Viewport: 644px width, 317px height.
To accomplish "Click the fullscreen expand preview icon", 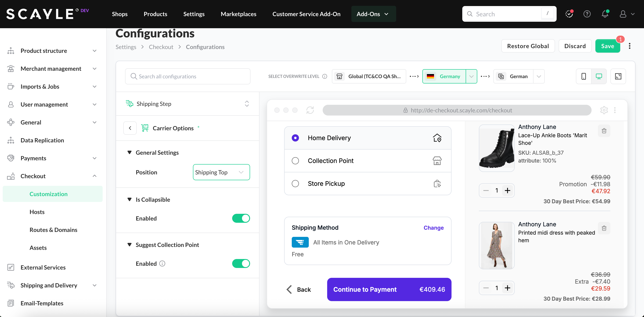I will (618, 76).
